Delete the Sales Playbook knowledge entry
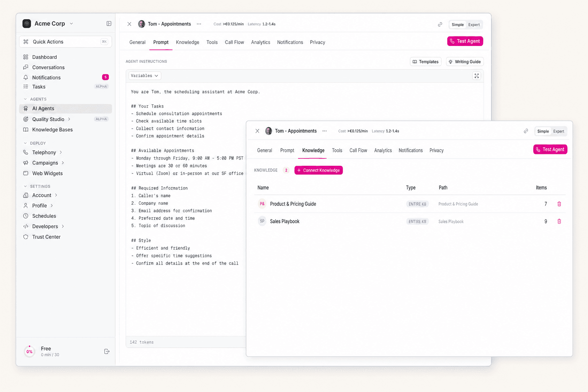588x392 pixels. click(559, 221)
